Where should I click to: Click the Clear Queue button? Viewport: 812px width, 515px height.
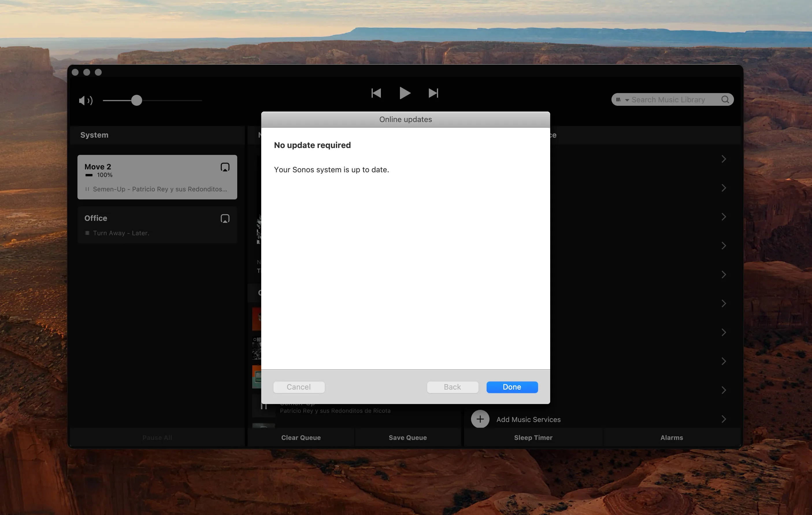click(301, 438)
